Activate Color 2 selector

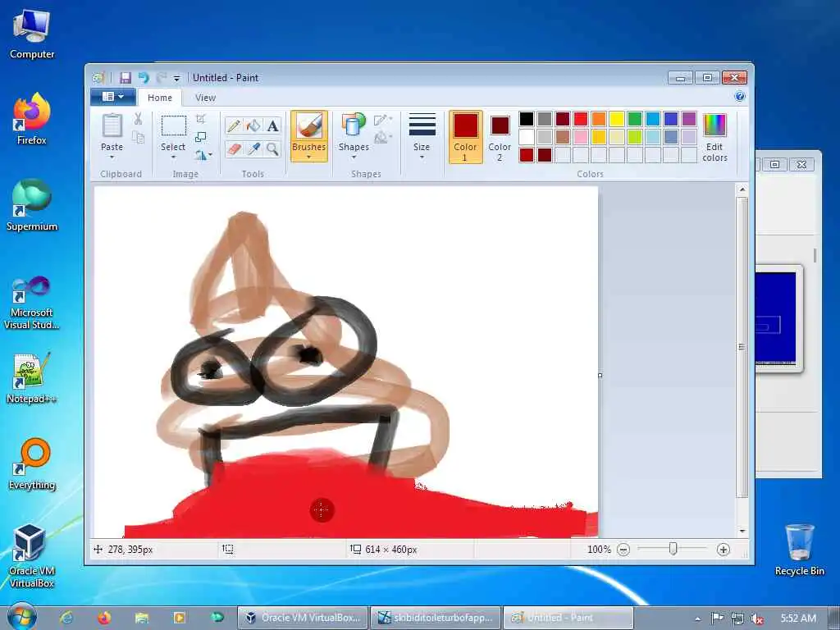[500, 137]
